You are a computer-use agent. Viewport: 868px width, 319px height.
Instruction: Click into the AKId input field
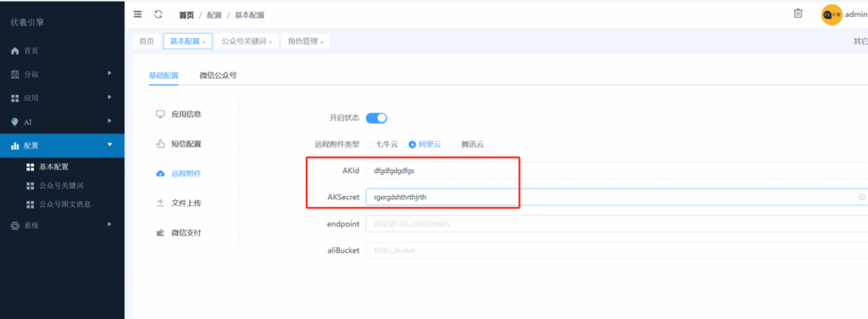pyautogui.click(x=617, y=171)
